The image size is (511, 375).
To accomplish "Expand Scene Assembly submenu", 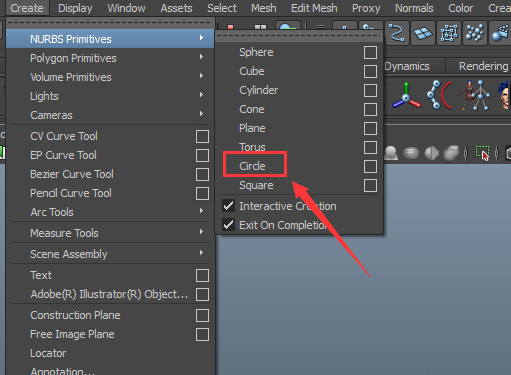I will (x=110, y=254).
